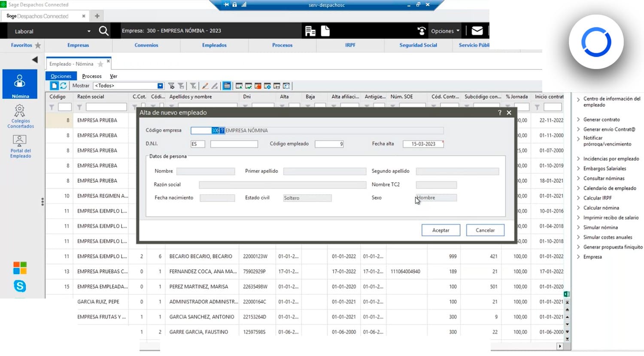This screenshot has width=644, height=356.
Task: Open the Mostrar <Todos> dropdown
Action: pos(160,86)
